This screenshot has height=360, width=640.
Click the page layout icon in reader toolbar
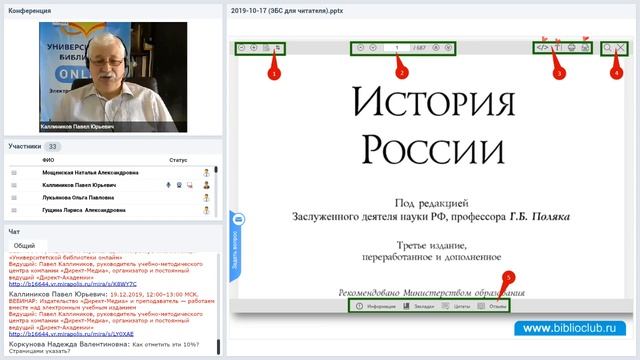pyautogui.click(x=266, y=48)
